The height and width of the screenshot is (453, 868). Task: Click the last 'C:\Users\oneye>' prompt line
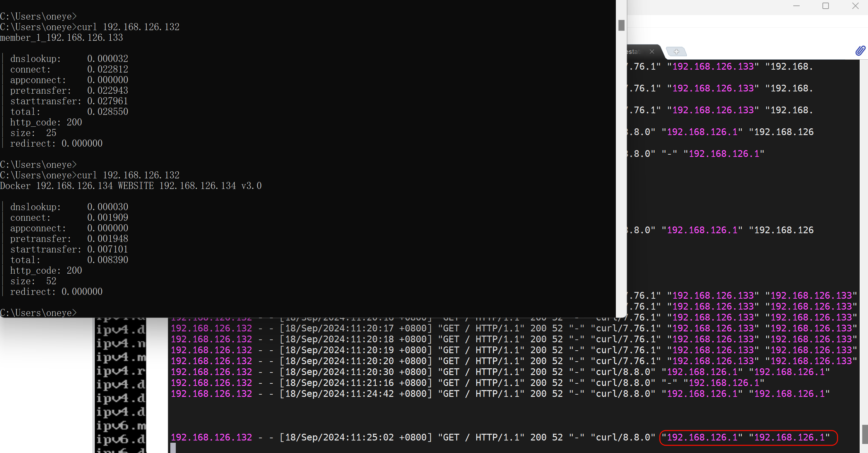point(38,313)
